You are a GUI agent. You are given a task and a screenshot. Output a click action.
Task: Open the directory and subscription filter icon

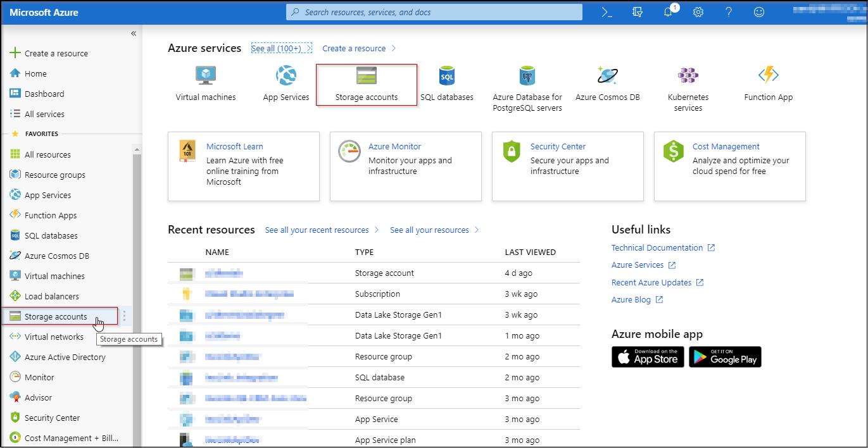638,12
